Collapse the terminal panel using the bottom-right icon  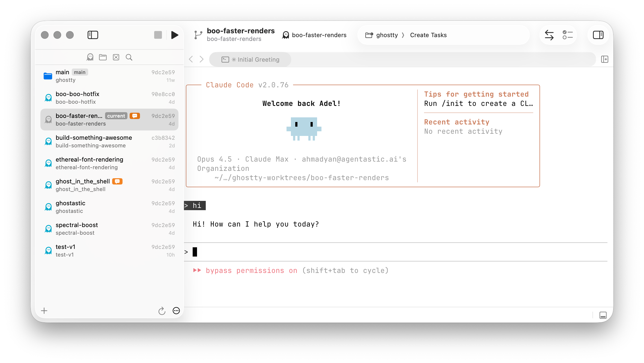tap(603, 315)
